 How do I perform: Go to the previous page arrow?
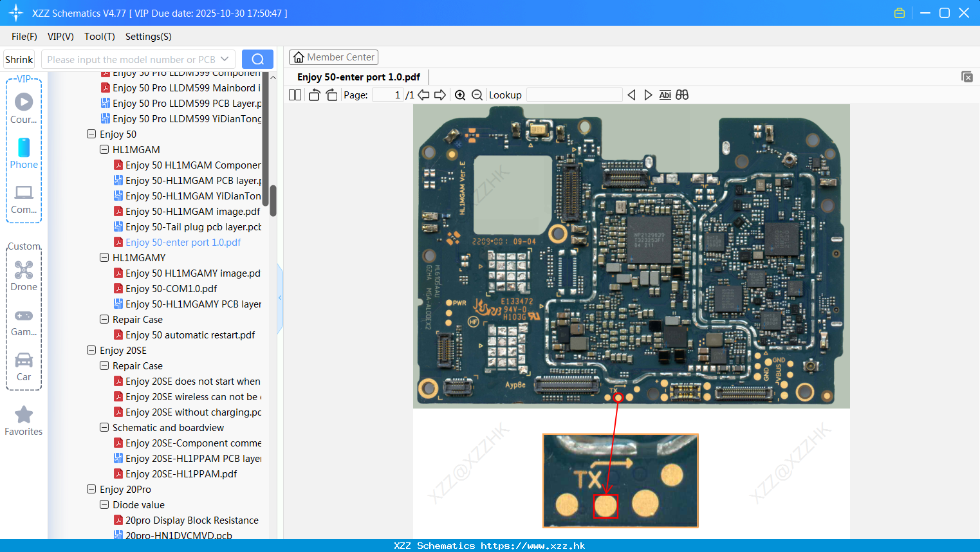[423, 95]
